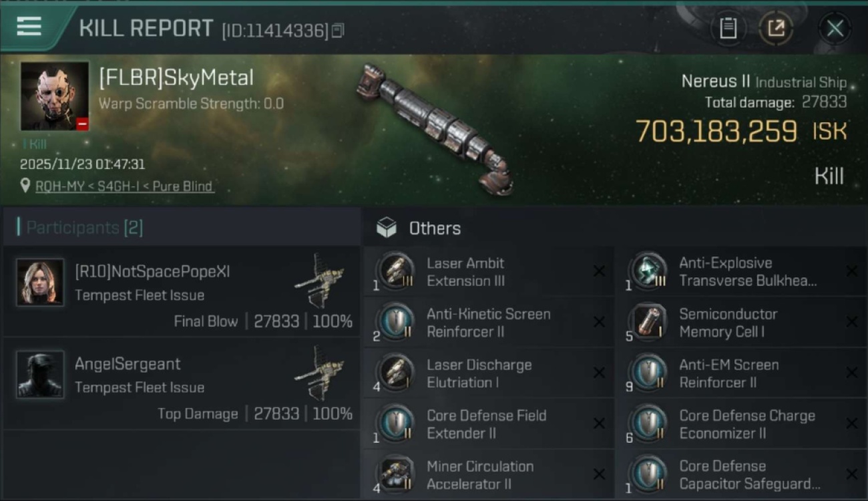
Task: Select the Participants tab
Action: tap(83, 228)
